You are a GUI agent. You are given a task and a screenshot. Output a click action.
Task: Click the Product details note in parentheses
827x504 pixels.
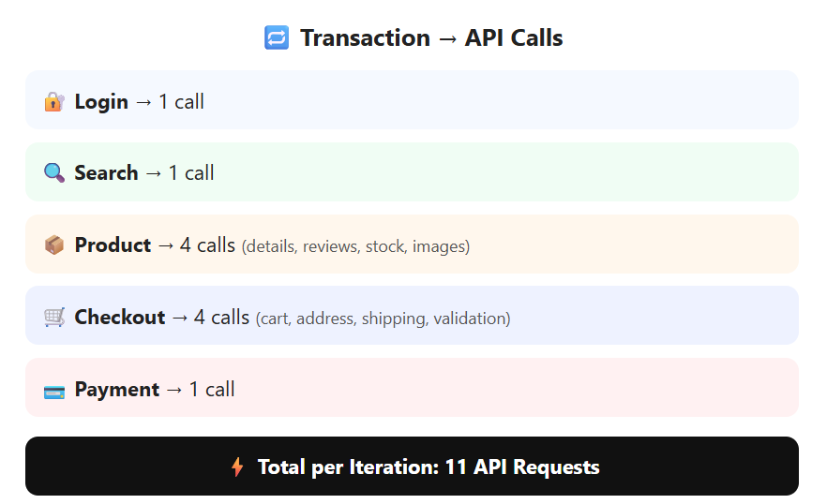355,246
